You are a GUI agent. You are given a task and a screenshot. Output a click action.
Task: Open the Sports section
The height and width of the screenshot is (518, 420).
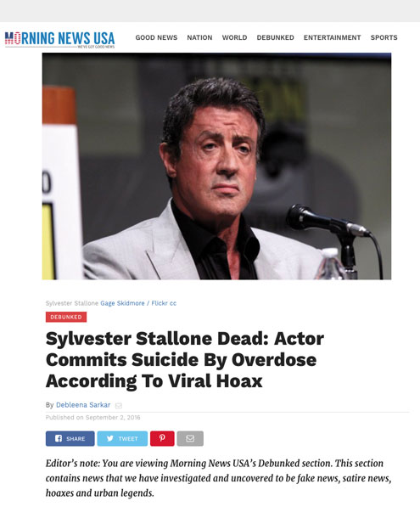[x=384, y=37]
